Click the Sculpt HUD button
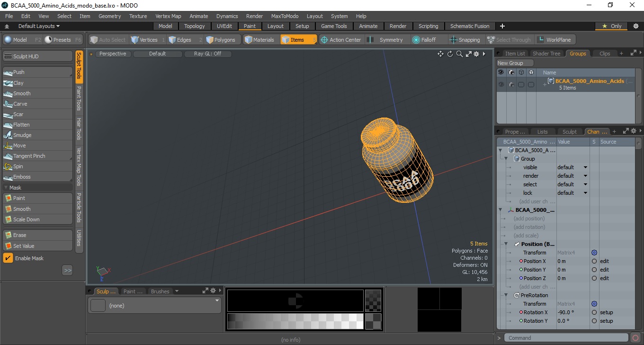Screen dimensions: 644x345 click(38, 56)
